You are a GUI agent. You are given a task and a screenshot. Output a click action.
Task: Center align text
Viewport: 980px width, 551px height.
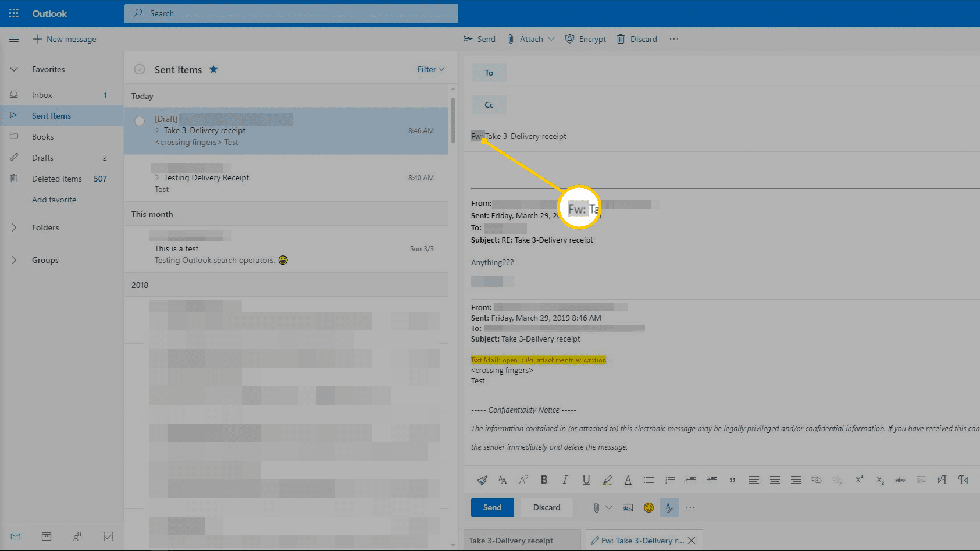pyautogui.click(x=775, y=480)
